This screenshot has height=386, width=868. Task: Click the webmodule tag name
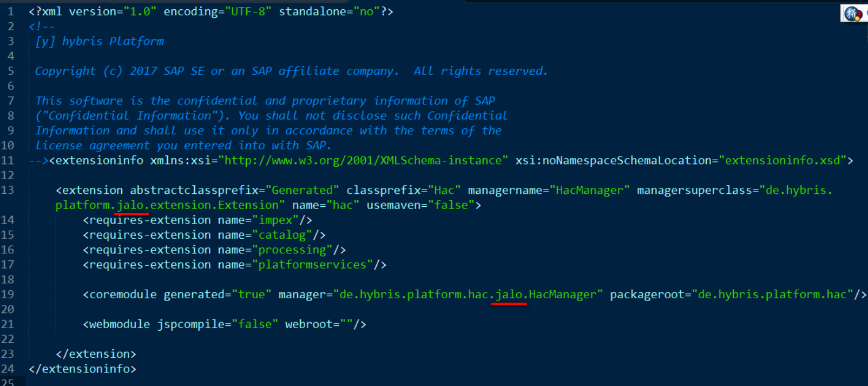[x=120, y=324]
